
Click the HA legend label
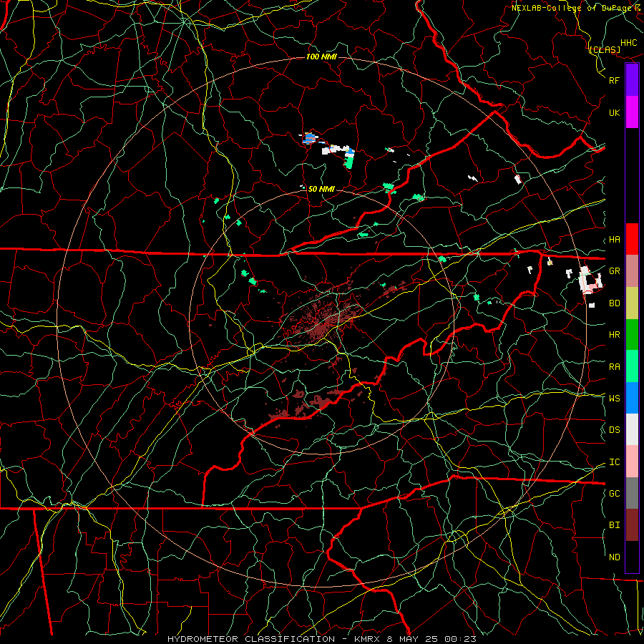pos(615,239)
